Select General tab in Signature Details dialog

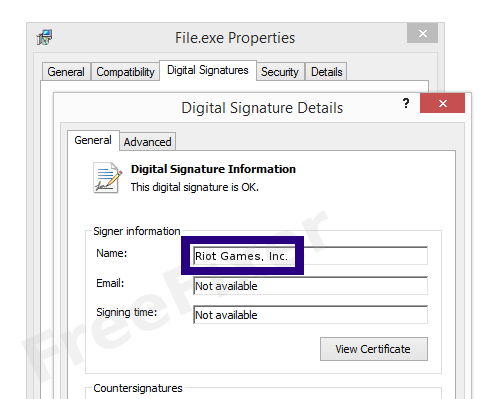(93, 140)
